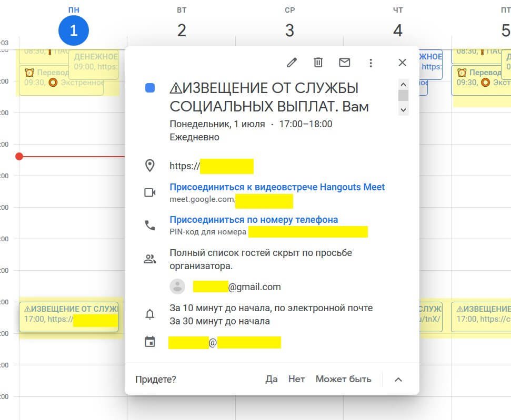Click the phone handset icon
The height and width of the screenshot is (420, 511).
click(x=150, y=226)
